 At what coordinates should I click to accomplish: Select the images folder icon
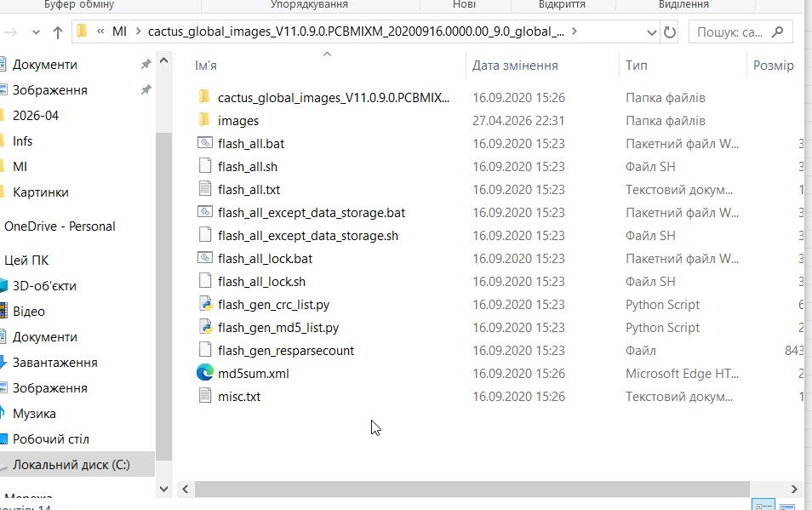point(204,120)
